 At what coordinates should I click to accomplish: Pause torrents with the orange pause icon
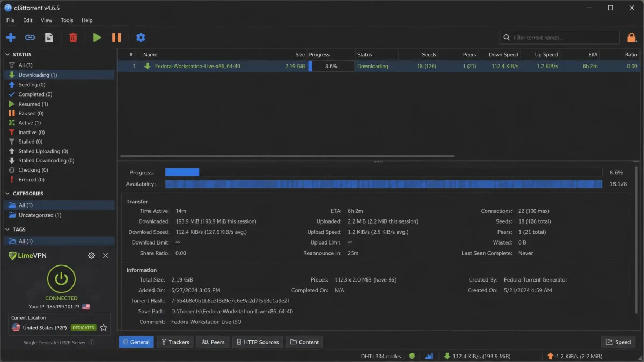(116, 38)
